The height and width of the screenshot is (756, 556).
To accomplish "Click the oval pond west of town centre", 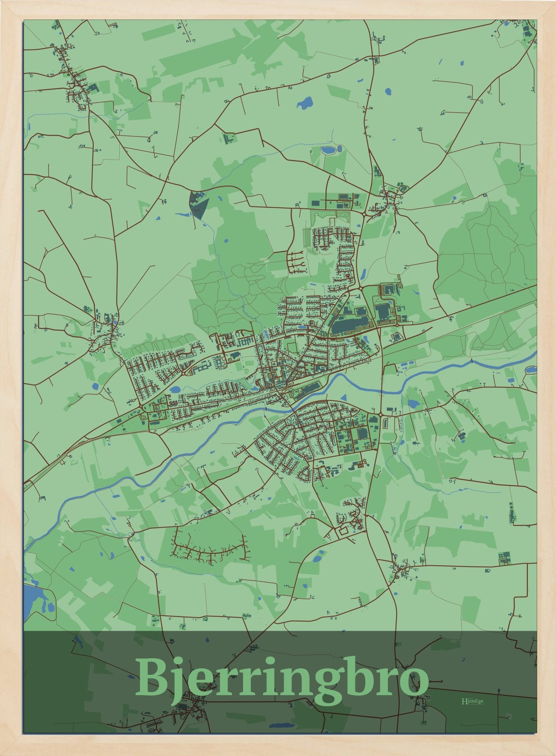I will (176, 389).
